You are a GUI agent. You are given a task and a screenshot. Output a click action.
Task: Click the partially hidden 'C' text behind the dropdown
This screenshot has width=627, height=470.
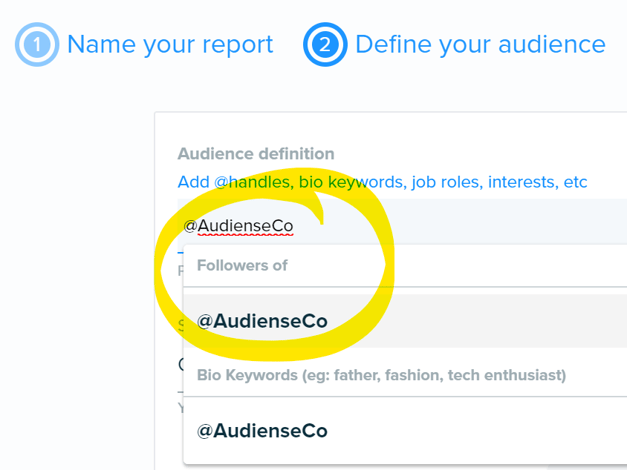pyautogui.click(x=181, y=364)
